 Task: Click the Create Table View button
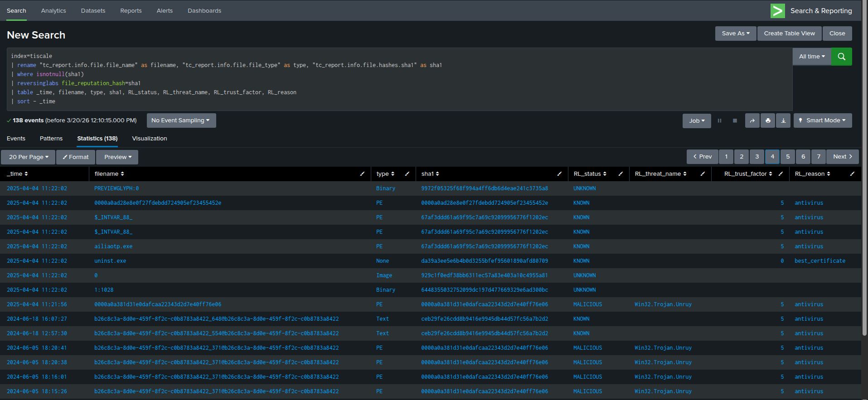[x=789, y=34]
